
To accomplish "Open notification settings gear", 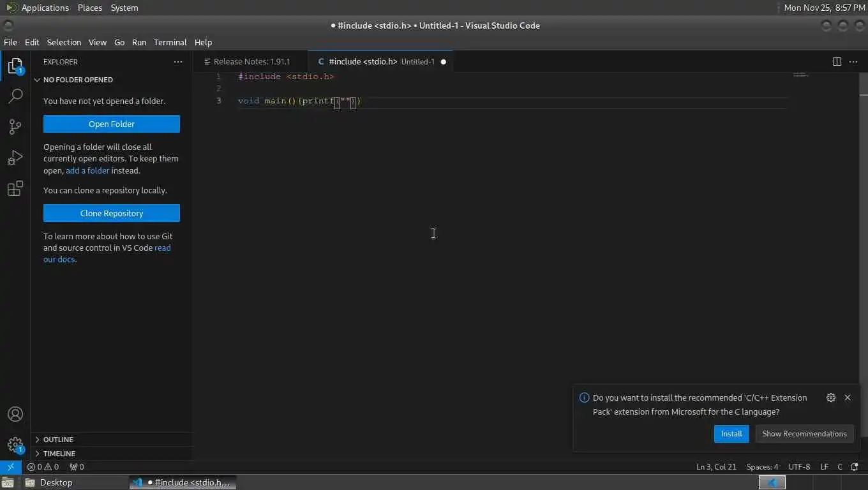I will (x=830, y=397).
